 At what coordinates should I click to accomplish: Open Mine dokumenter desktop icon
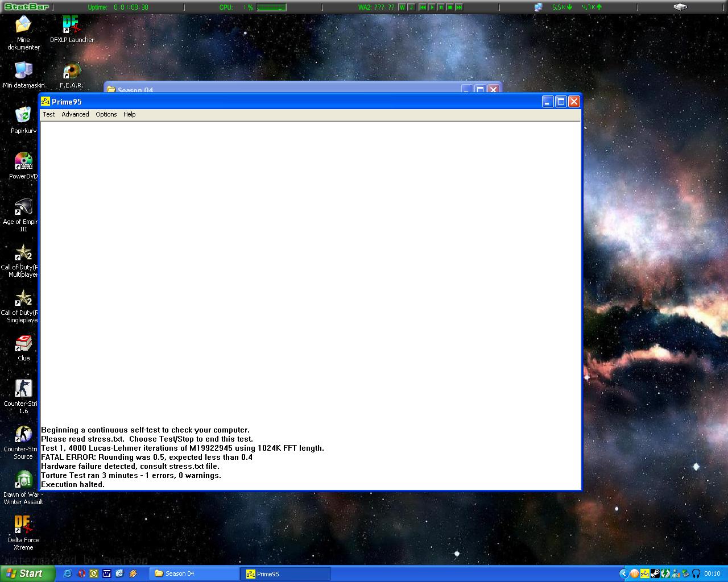[23, 33]
